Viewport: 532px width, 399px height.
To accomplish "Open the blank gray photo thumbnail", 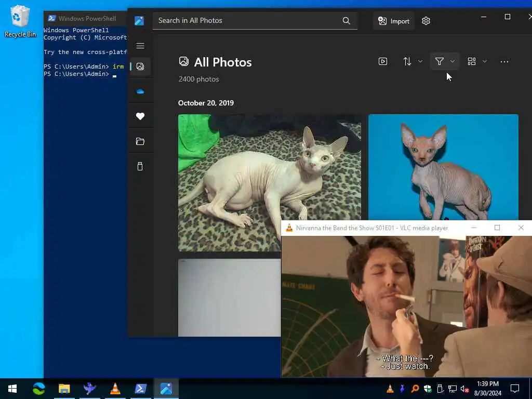I will coord(229,298).
